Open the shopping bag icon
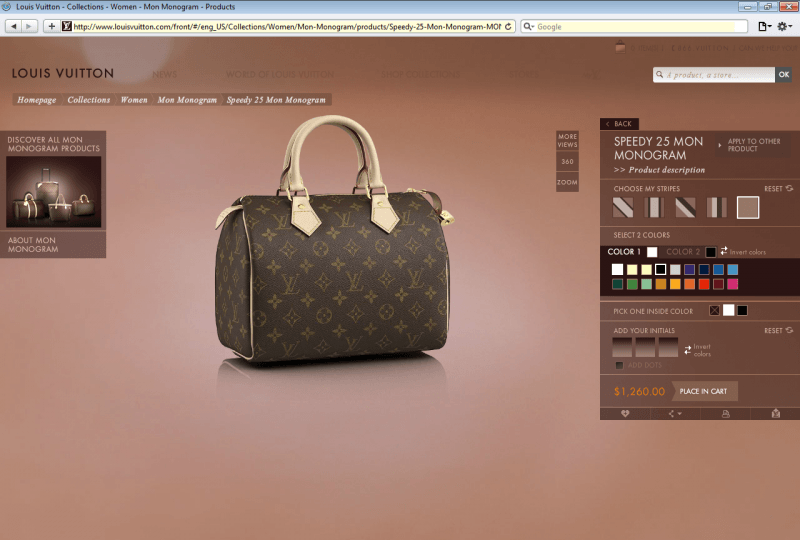This screenshot has height=540, width=800. pos(620,47)
